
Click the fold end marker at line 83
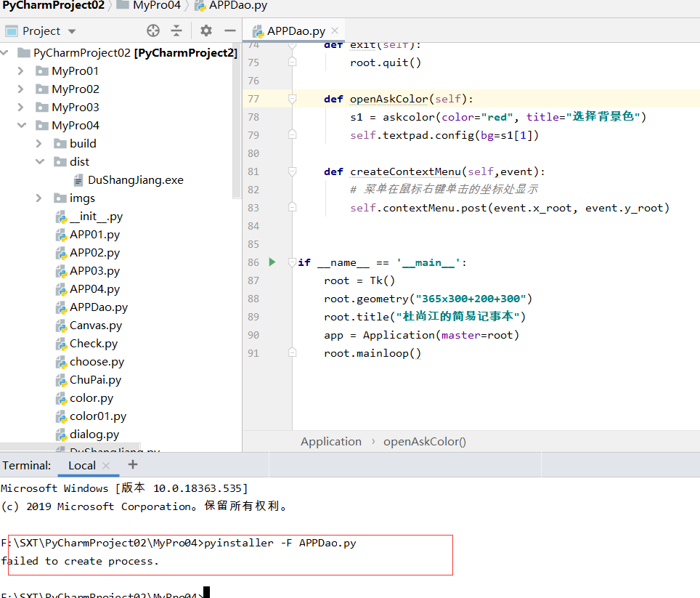[x=292, y=207]
